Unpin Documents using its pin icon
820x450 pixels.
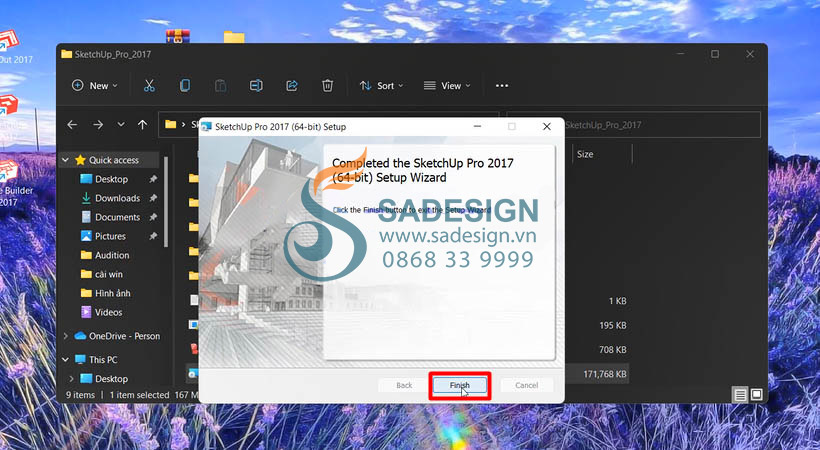pos(153,217)
